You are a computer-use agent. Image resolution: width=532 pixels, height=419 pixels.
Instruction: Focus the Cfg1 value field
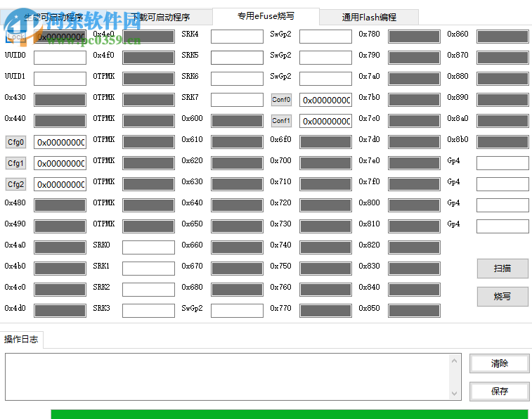pos(60,163)
